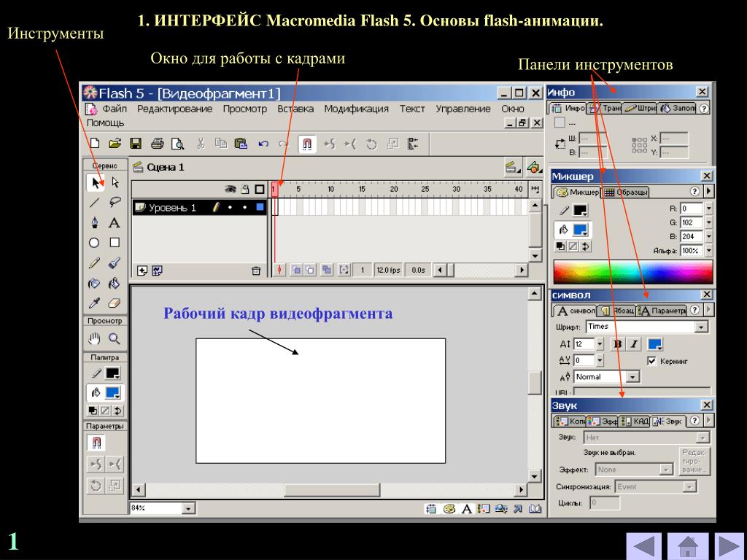
Task: Click the B value field showing 204
Action: click(x=692, y=237)
